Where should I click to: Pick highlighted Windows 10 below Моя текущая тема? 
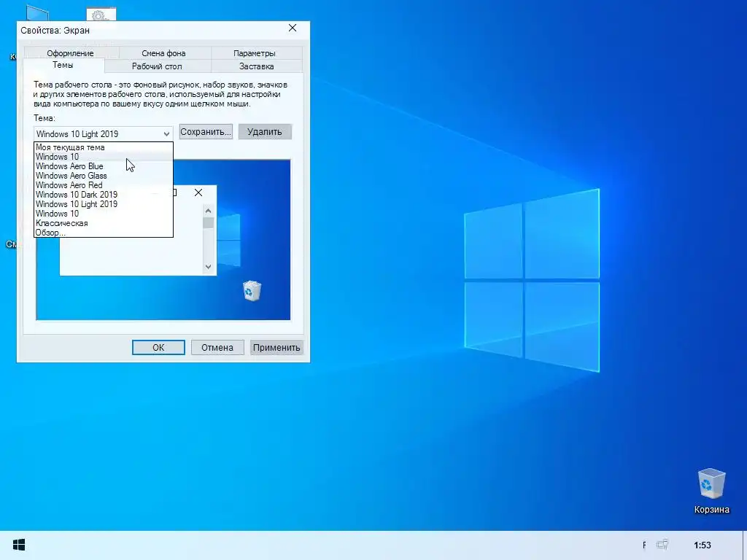click(104, 157)
